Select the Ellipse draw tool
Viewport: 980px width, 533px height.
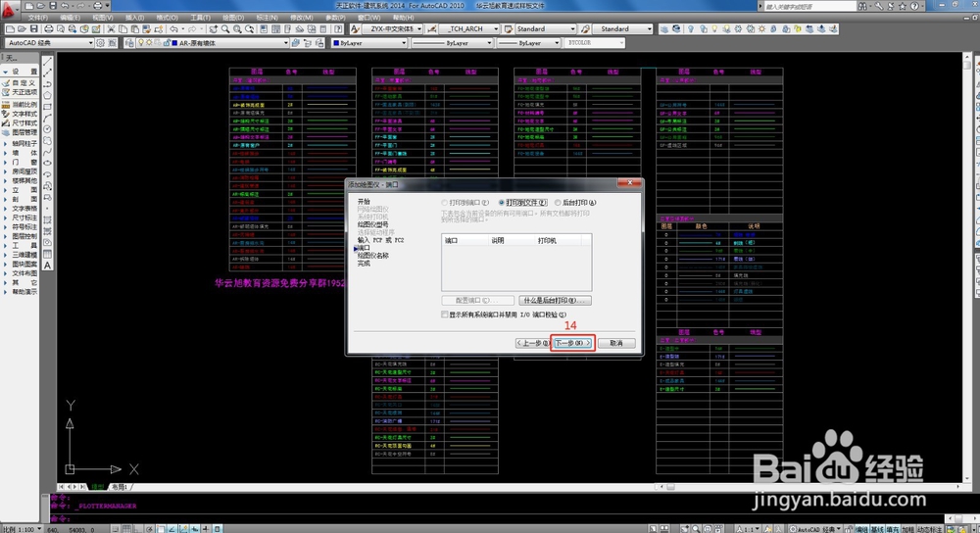point(47,163)
